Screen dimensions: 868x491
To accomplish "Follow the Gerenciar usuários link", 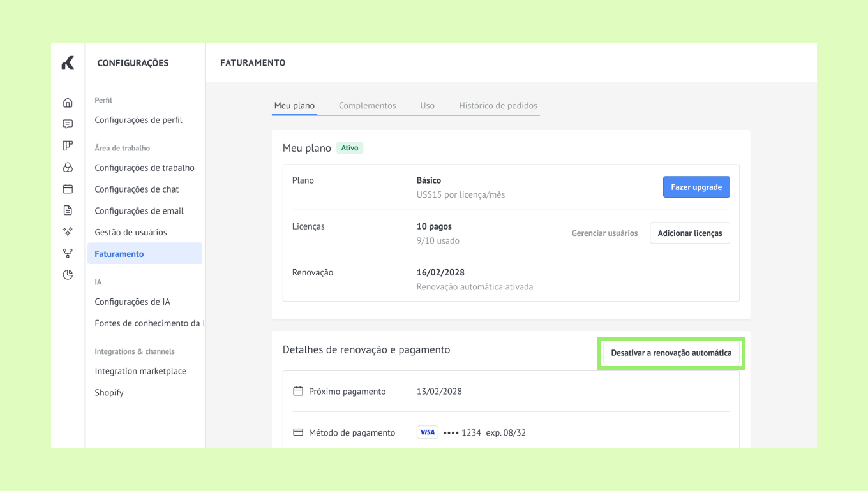I will click(x=604, y=233).
